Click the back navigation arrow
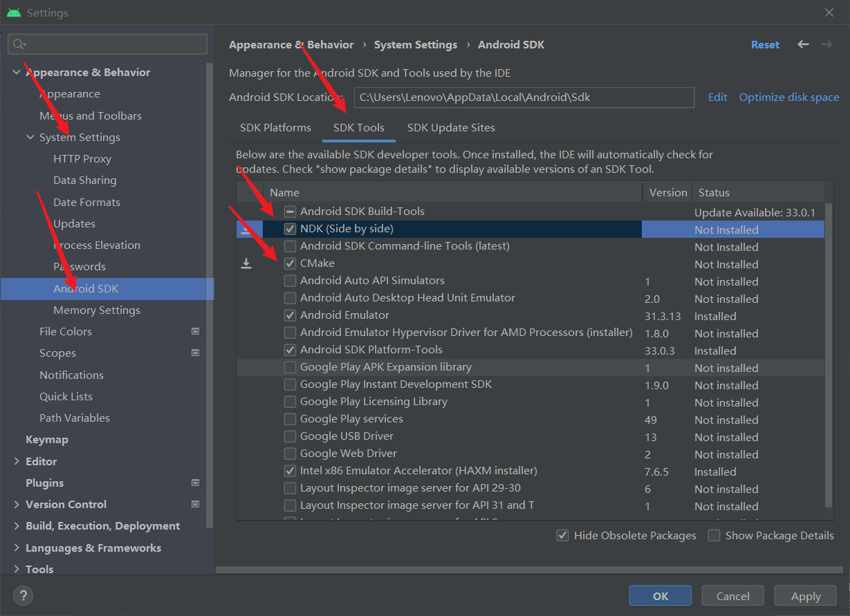Screen dimensions: 850x616 tap(803, 44)
